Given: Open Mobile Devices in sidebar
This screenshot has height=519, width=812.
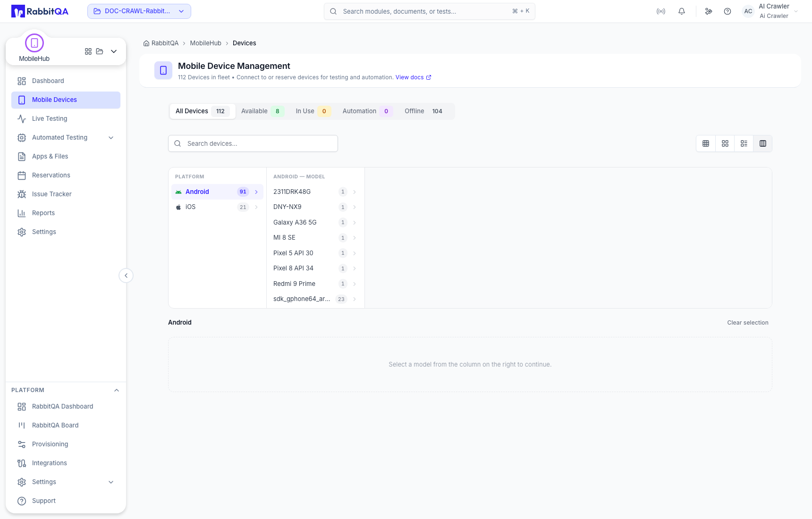Looking at the screenshot, I should (x=66, y=100).
